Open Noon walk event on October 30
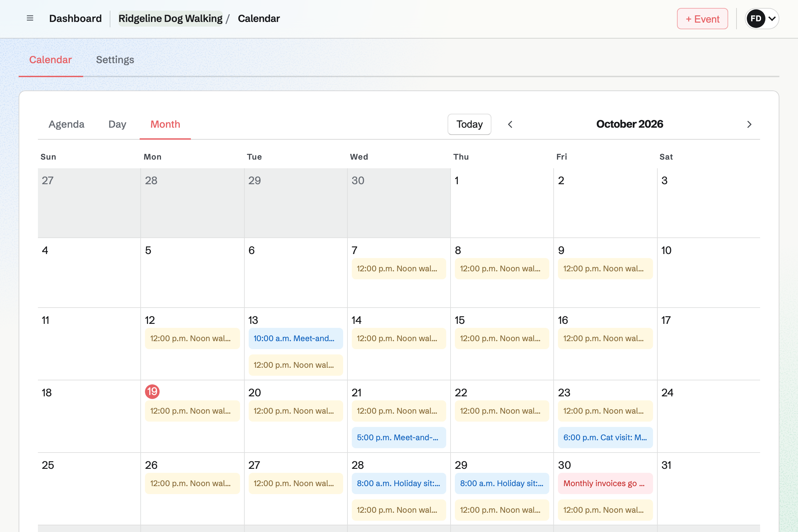798x532 pixels. point(605,510)
